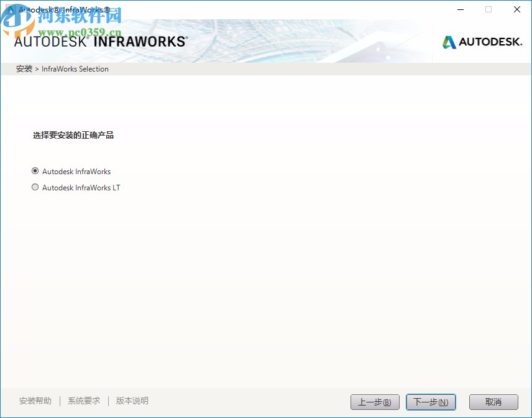
Task: Click the AUTODESK logo in the top right corner
Action: click(482, 42)
